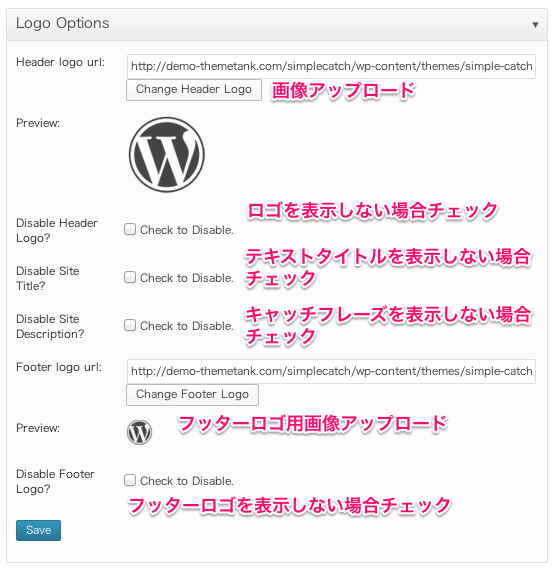Click the "Header logo url:" label
Viewport: 556px width, 571px height.
60,62
